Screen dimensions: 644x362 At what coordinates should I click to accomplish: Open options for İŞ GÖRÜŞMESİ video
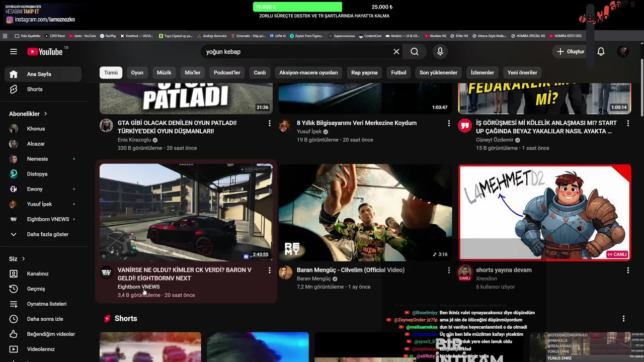tap(628, 123)
